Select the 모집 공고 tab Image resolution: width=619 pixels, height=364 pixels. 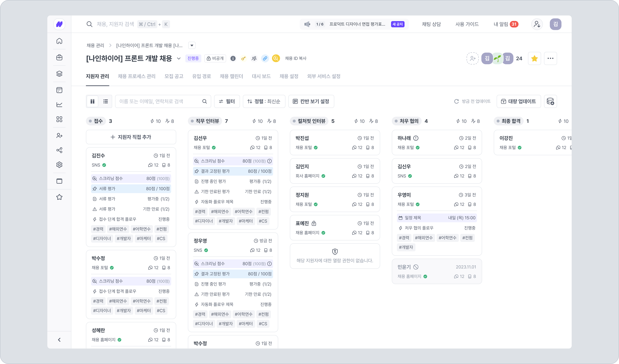pos(174,76)
